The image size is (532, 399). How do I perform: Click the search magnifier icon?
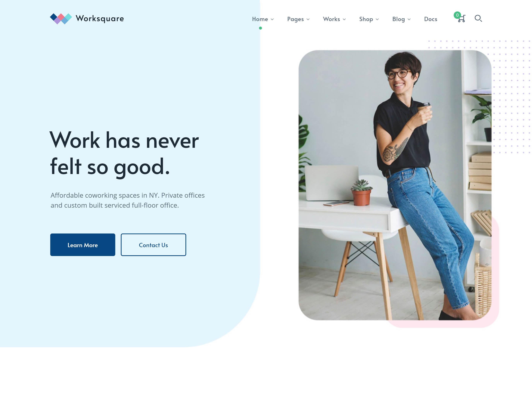478,18
